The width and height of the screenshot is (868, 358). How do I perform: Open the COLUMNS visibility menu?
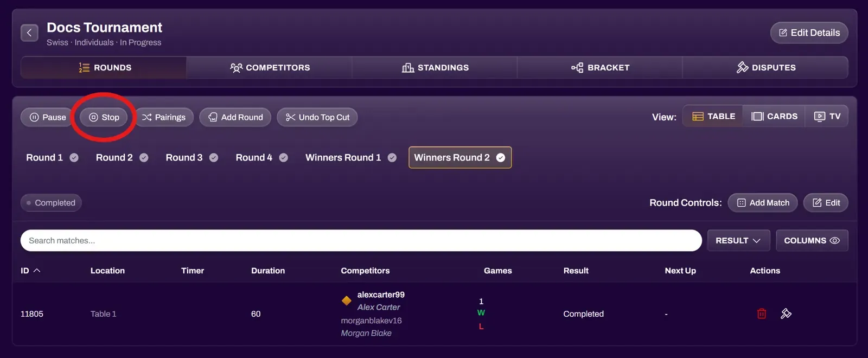812,240
